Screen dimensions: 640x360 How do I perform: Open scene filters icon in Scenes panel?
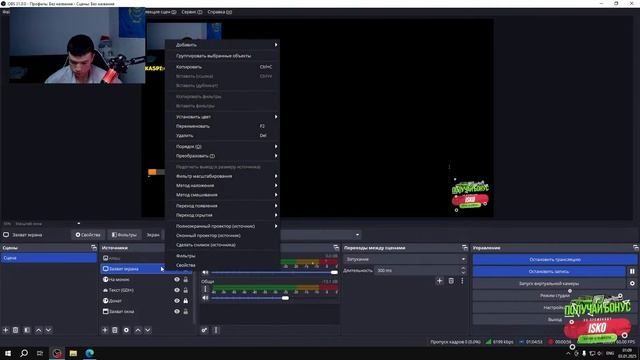[x=27, y=330]
